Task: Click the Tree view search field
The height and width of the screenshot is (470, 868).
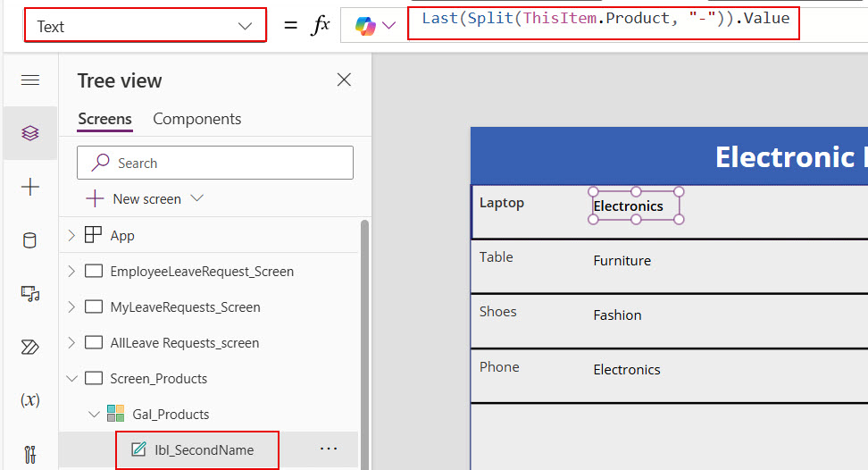Action: [215, 163]
